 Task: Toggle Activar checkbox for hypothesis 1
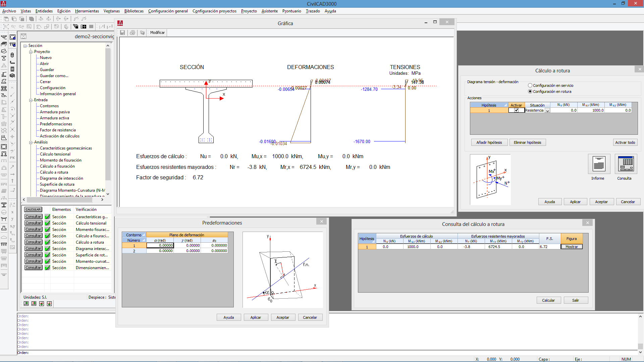(517, 110)
